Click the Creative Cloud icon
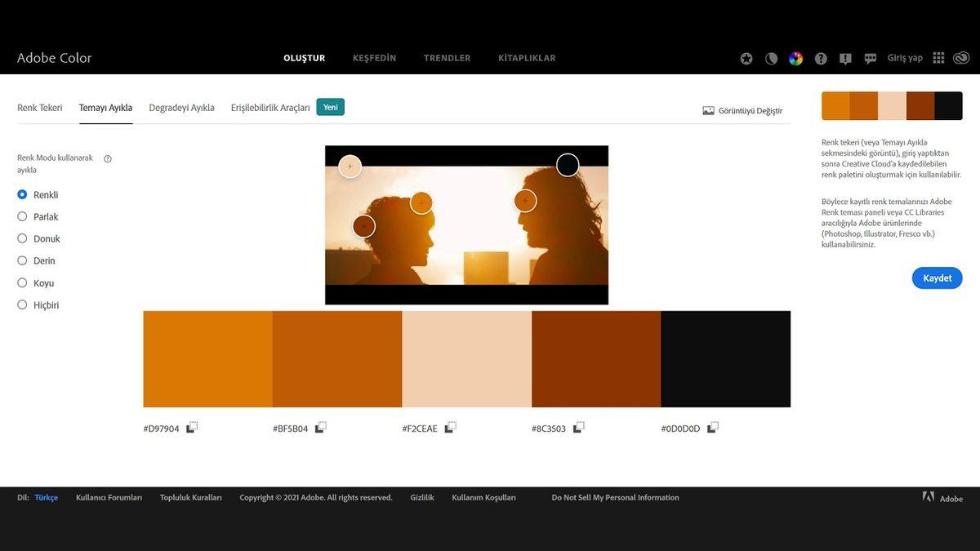The height and width of the screenshot is (551, 980). pyautogui.click(x=961, y=58)
